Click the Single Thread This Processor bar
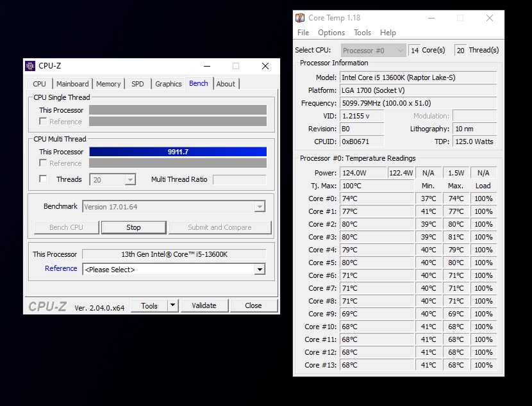Image resolution: width=532 pixels, height=406 pixels. click(x=178, y=110)
